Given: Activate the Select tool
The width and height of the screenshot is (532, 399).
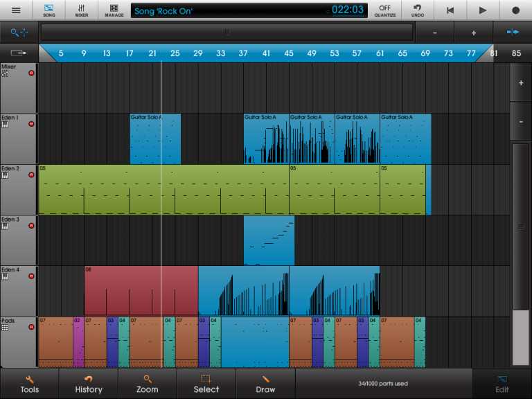Looking at the screenshot, I should click(206, 384).
